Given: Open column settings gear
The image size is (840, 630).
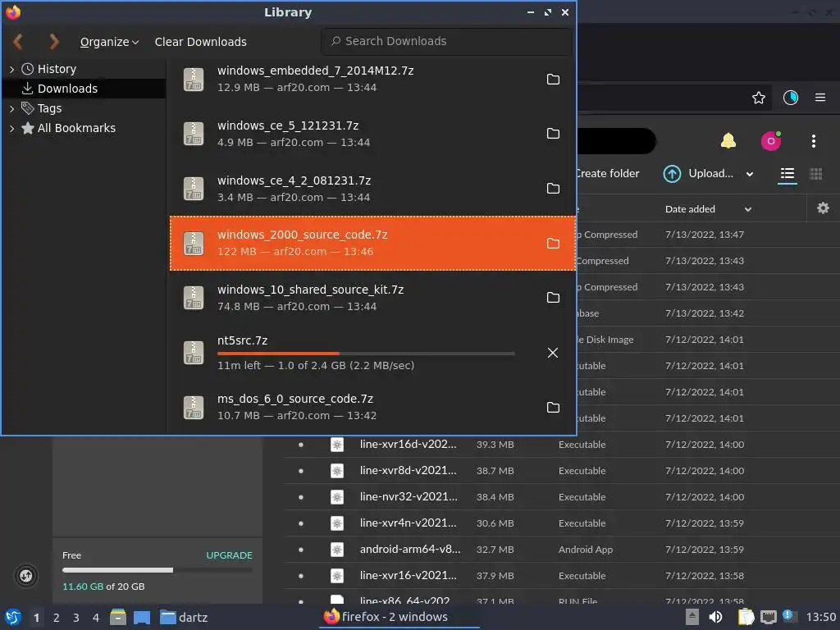Looking at the screenshot, I should [823, 208].
